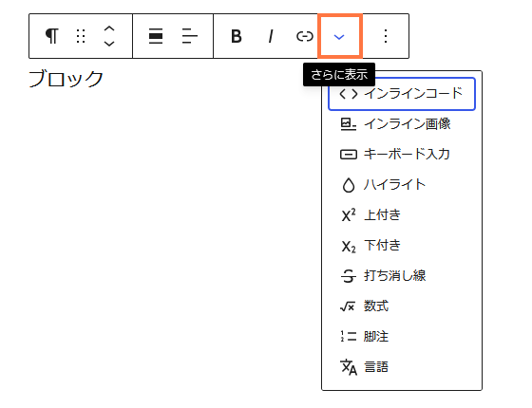Click the wide width alignment icon
The width and height of the screenshot is (532, 408).
pos(156,36)
